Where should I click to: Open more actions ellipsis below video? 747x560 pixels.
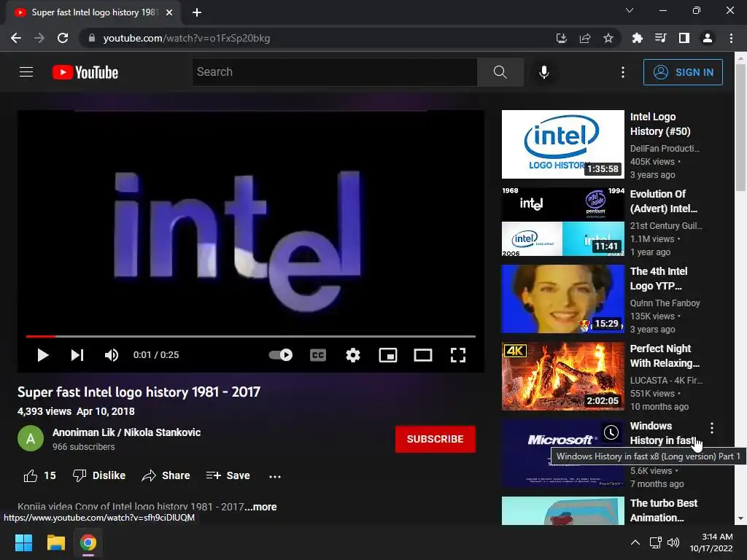coord(275,475)
